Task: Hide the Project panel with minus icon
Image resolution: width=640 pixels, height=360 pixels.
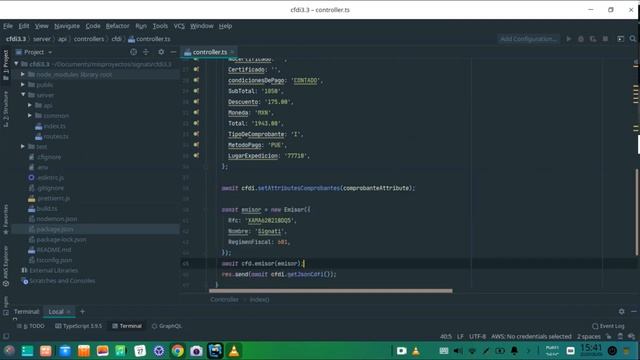Action: point(173,52)
